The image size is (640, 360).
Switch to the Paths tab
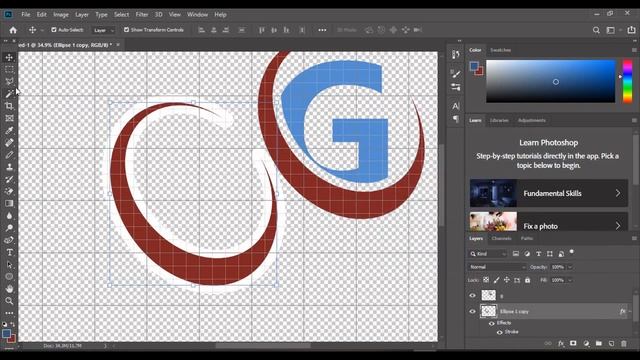(527, 238)
